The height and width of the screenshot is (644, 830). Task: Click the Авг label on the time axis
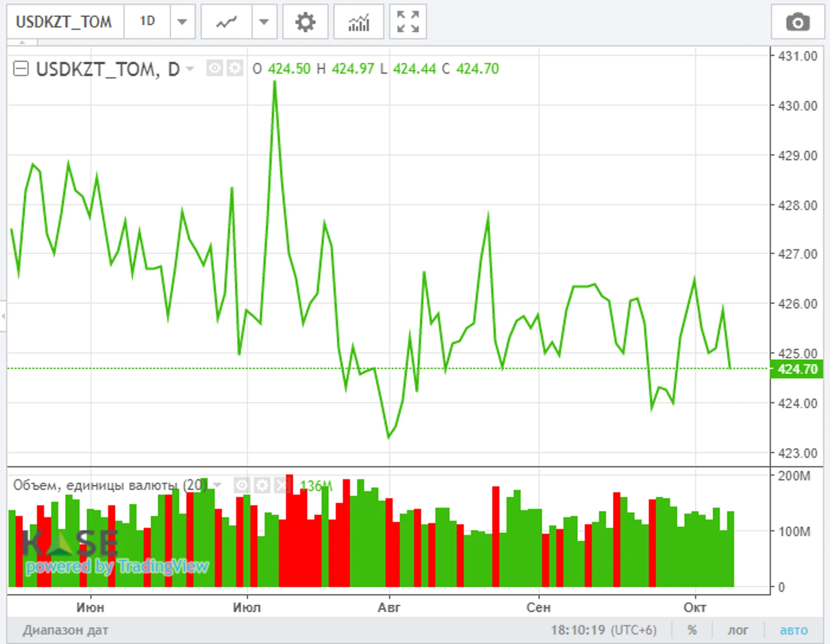point(389,607)
